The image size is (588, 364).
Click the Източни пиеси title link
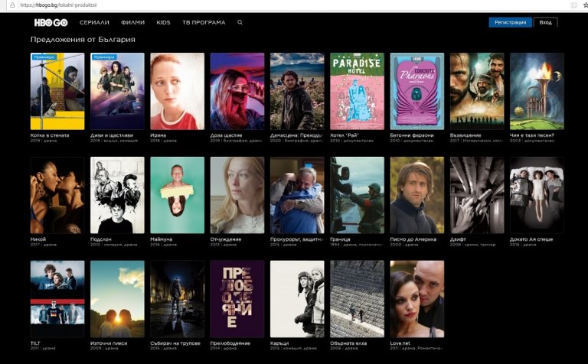[107, 343]
